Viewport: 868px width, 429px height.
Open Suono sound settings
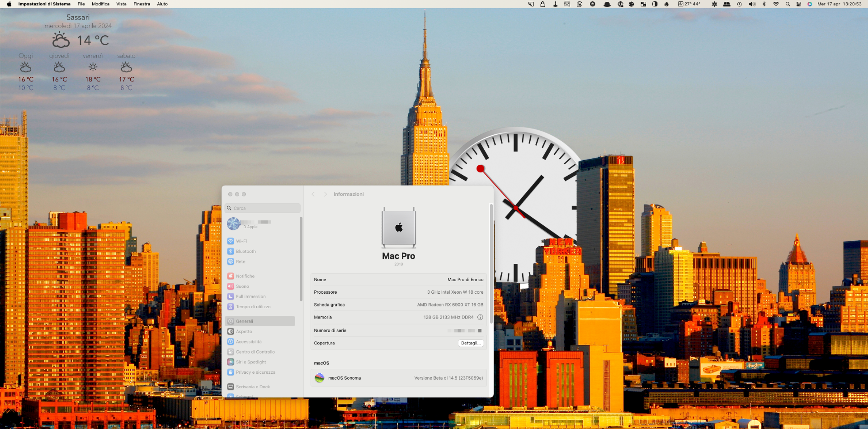[242, 286]
